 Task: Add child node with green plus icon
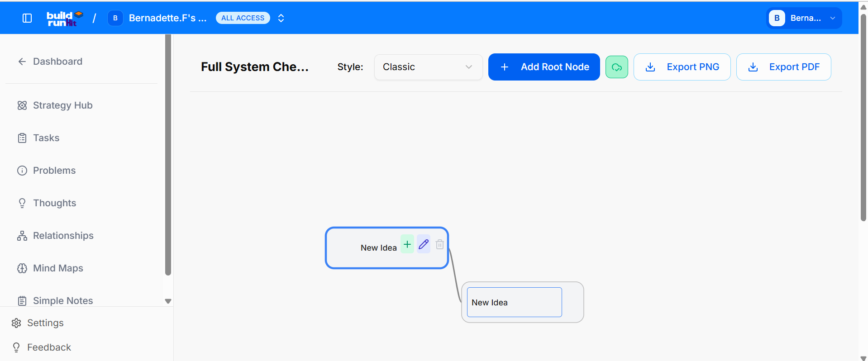407,244
